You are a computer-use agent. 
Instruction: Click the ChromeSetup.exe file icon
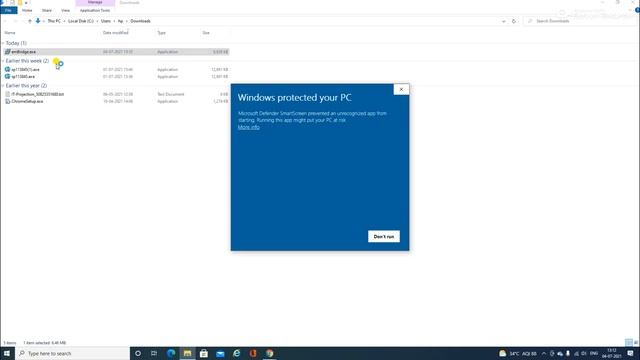tap(7, 101)
